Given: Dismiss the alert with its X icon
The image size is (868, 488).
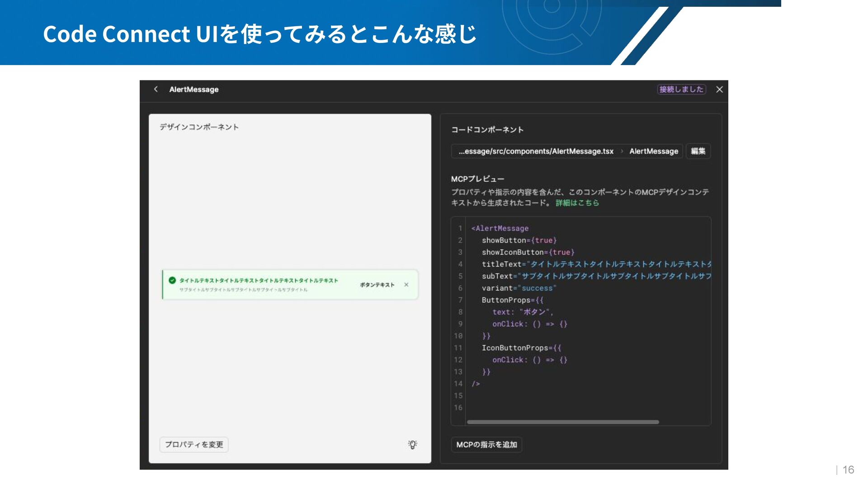Looking at the screenshot, I should (x=406, y=285).
